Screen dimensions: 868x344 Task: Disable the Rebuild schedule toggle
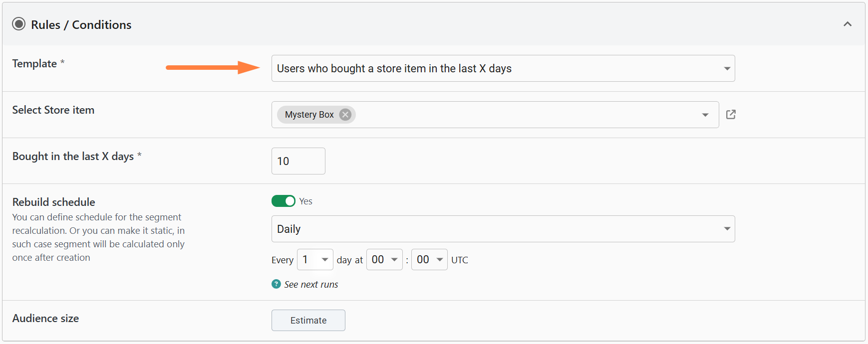284,201
